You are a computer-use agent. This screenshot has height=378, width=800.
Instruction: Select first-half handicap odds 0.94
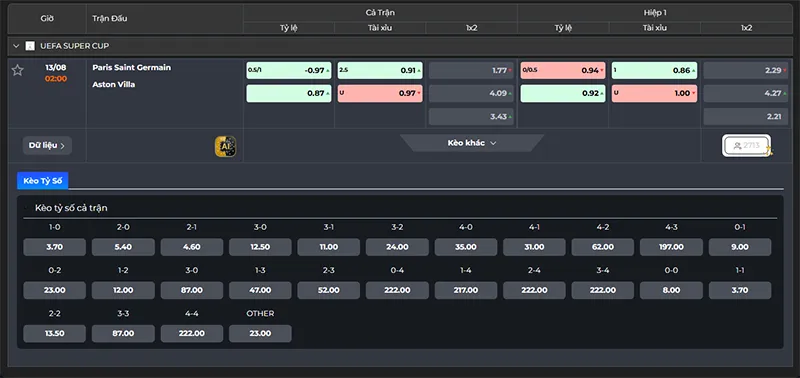click(563, 70)
